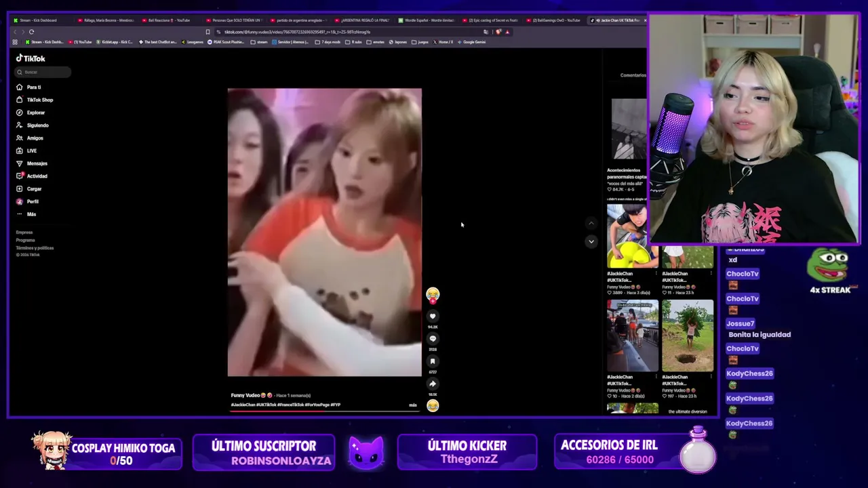Viewport: 868px width, 488px height.
Task: Open the street cafe video thumbnail
Action: [633, 335]
